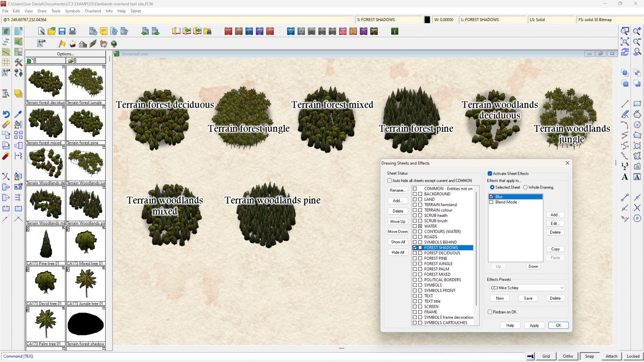Click the Zoom Extents icon
644x362 pixels.
(x=625, y=42)
